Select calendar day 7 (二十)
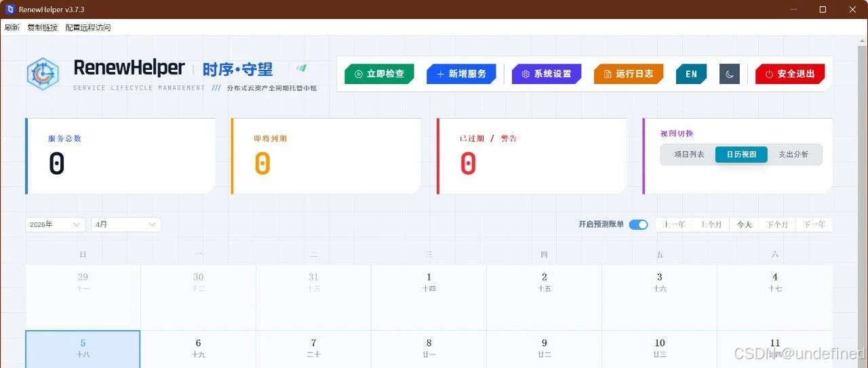The height and width of the screenshot is (368, 868). point(313,349)
